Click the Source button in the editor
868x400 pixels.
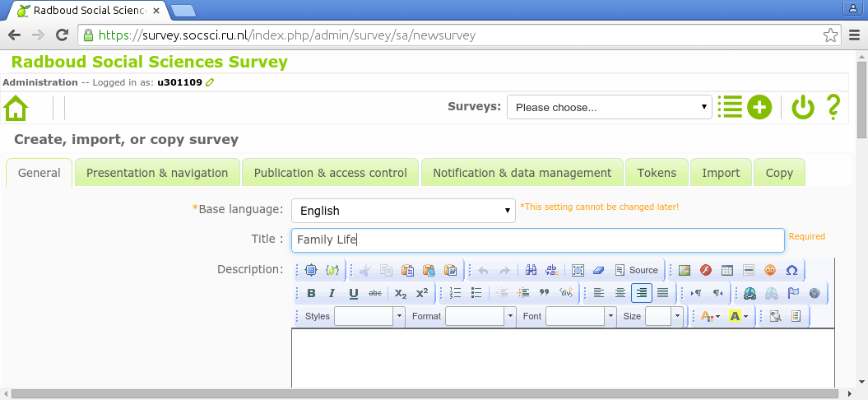click(638, 270)
